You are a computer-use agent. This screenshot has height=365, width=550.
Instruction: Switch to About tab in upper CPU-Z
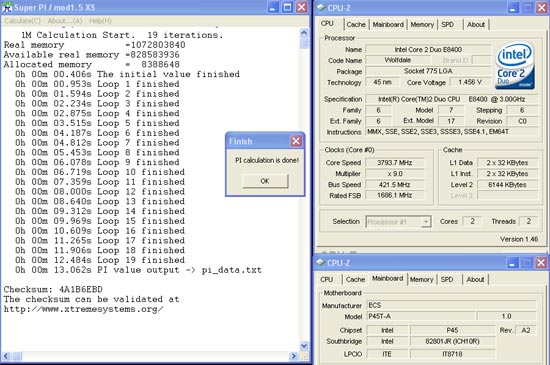[x=476, y=25]
